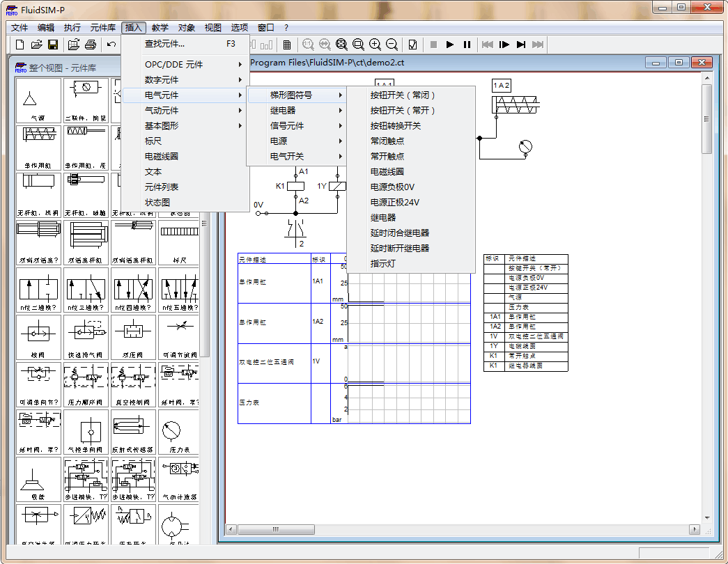Expand the 继电器 submenu
Screen dimensions: 728x564
pyautogui.click(x=297, y=111)
